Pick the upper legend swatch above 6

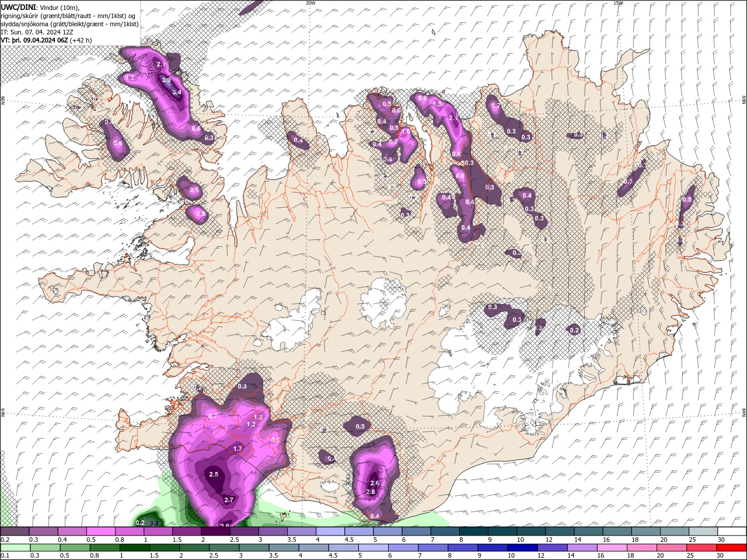[x=416, y=531]
